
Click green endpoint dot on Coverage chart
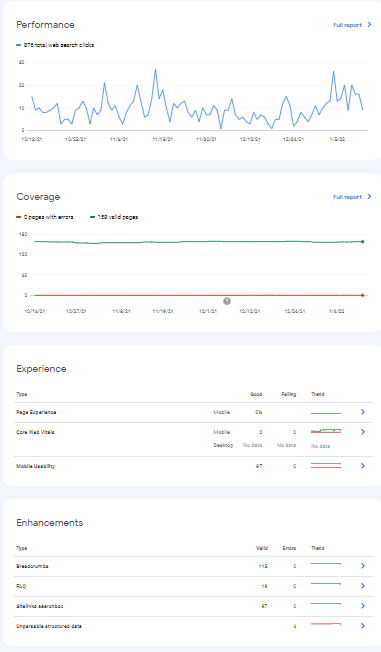pos(363,242)
